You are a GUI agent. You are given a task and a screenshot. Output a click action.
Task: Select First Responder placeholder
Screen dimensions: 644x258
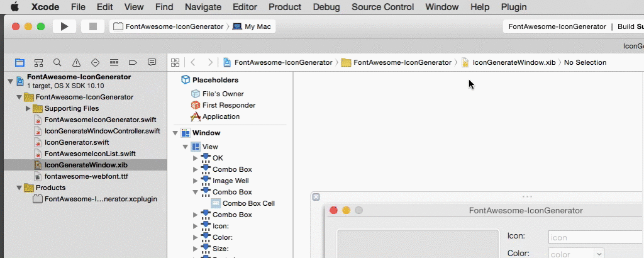tap(223, 105)
